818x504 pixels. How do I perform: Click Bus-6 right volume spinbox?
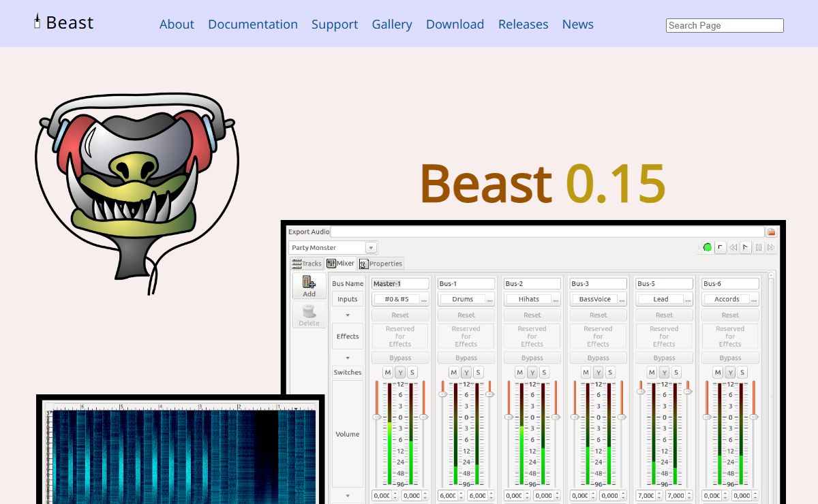click(745, 496)
